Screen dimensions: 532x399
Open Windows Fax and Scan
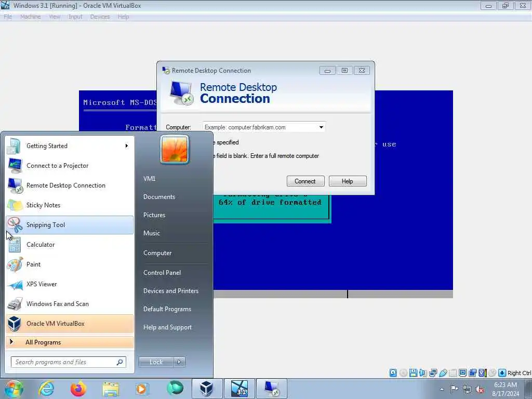pyautogui.click(x=70, y=303)
